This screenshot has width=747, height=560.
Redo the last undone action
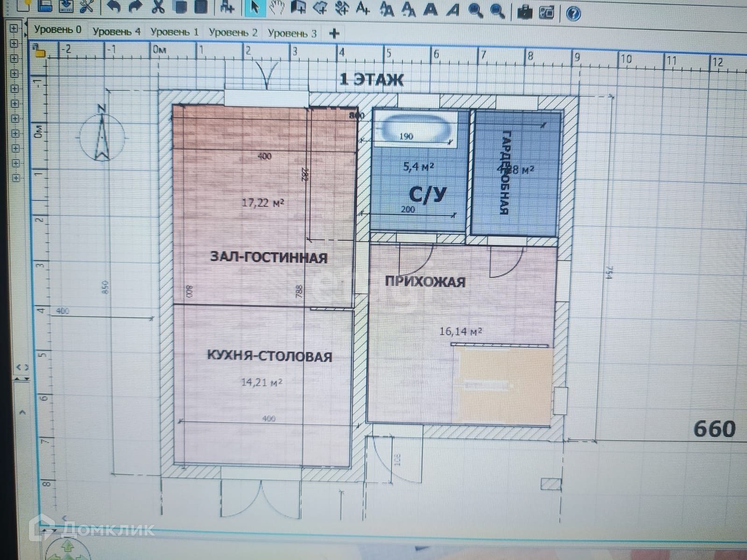click(135, 7)
